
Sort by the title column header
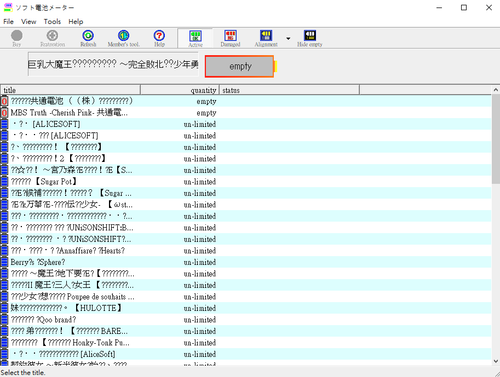tap(70, 90)
